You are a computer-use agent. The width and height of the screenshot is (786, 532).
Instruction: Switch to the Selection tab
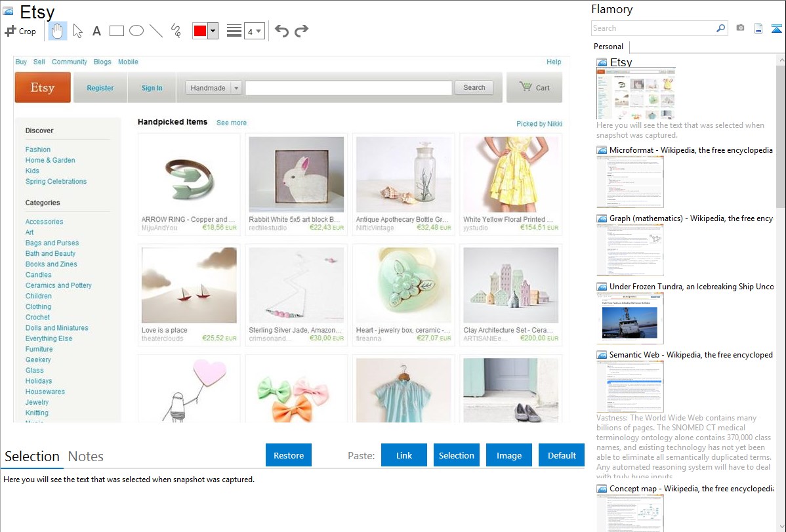[32, 457]
